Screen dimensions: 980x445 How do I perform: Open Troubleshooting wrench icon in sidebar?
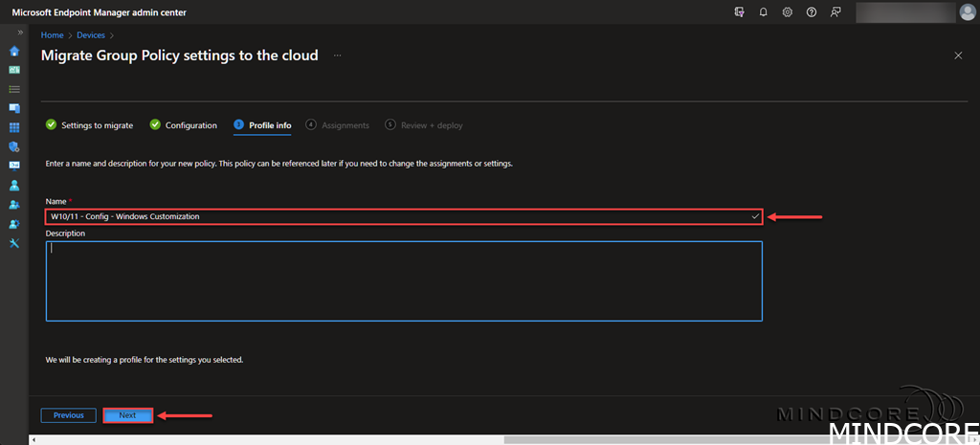click(14, 243)
